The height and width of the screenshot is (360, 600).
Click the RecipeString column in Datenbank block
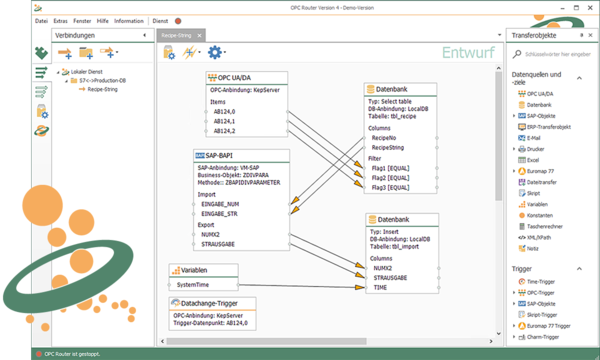coord(388,148)
